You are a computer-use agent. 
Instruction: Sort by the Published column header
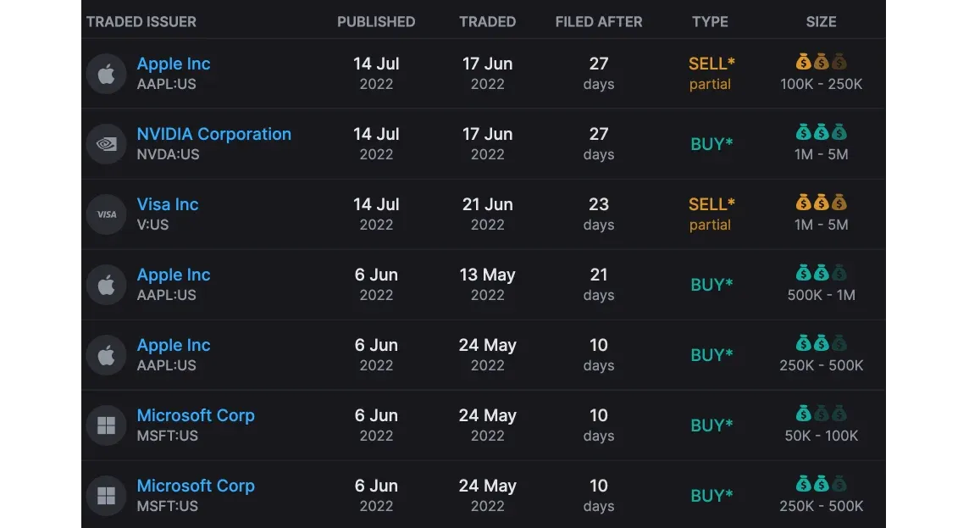coord(376,22)
